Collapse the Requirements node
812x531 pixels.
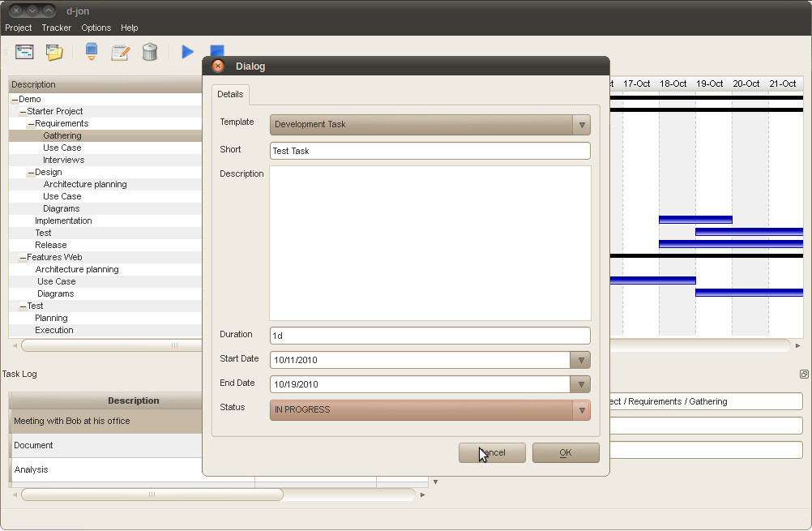(x=31, y=124)
